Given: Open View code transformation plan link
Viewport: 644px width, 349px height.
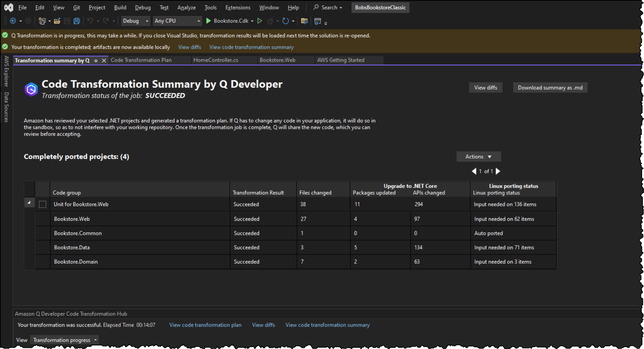Looking at the screenshot, I should (x=205, y=325).
